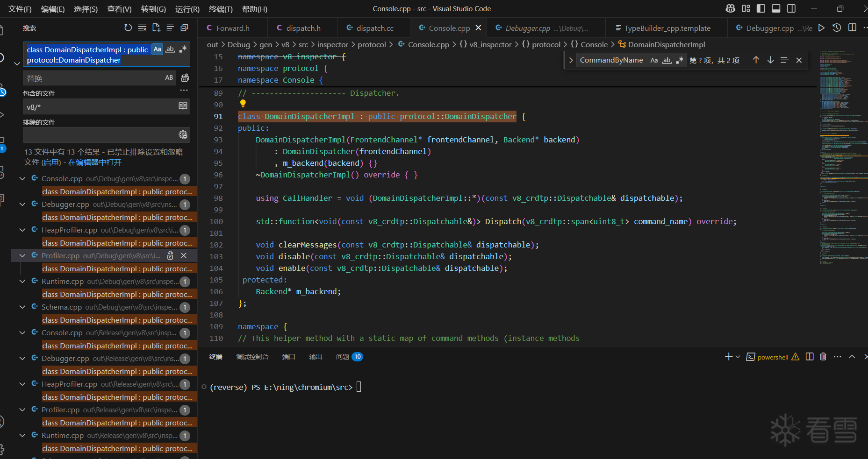Toggle whole word match in search sidebar
The height and width of the screenshot is (459, 868).
click(x=170, y=49)
